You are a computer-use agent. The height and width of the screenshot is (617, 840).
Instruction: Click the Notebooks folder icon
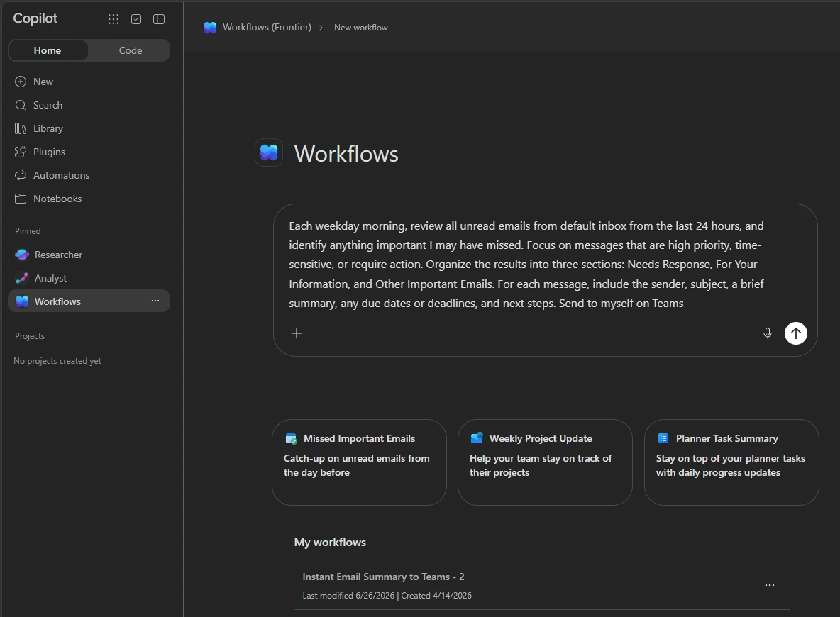21,199
